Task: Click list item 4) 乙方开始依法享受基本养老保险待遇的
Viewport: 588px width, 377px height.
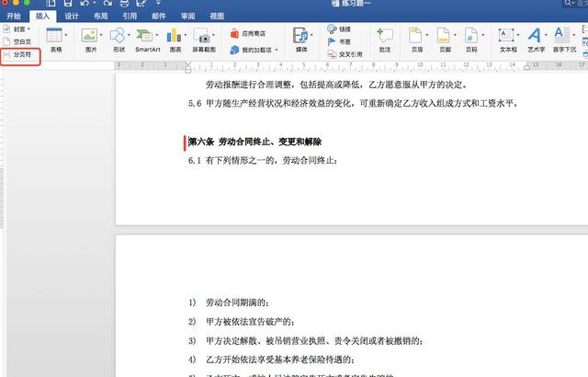Action: click(272, 360)
